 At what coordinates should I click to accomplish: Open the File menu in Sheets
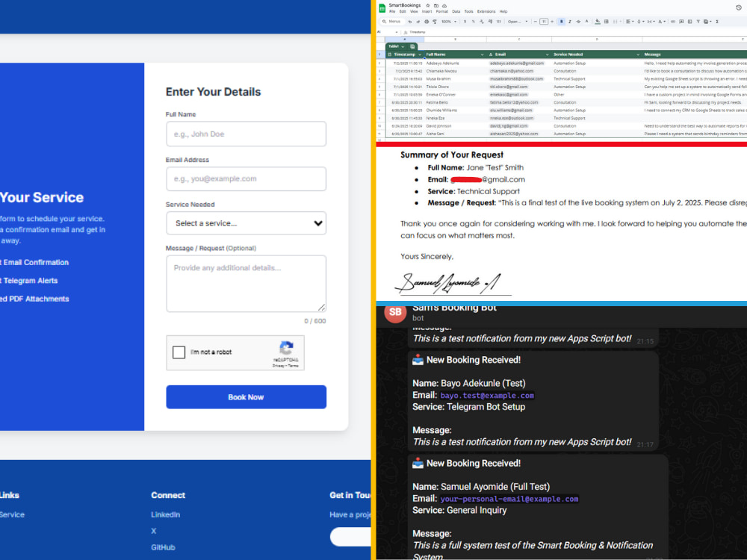(392, 11)
